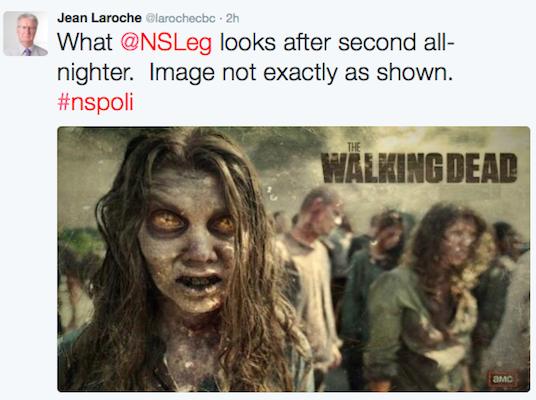The height and width of the screenshot is (400, 536).
Task: Click the word 'nighter.' in the tweet
Action: tap(95, 73)
